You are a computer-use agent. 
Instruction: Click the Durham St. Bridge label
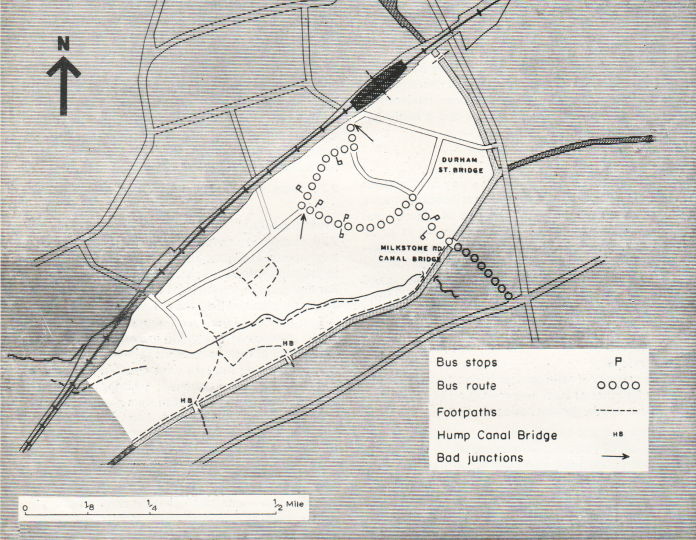pos(461,164)
